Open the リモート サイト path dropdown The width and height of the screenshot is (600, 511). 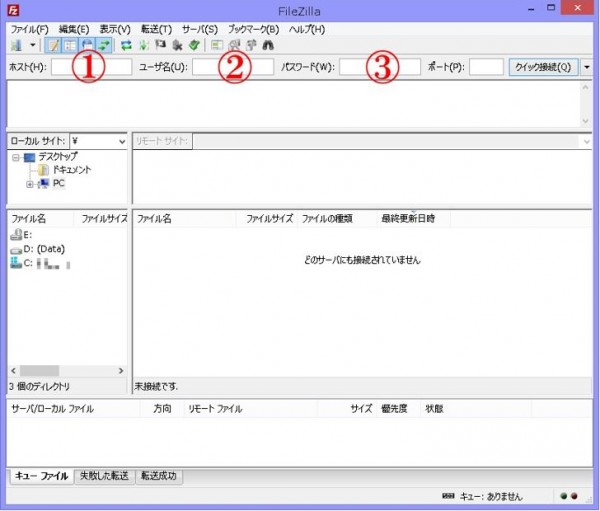pos(586,142)
